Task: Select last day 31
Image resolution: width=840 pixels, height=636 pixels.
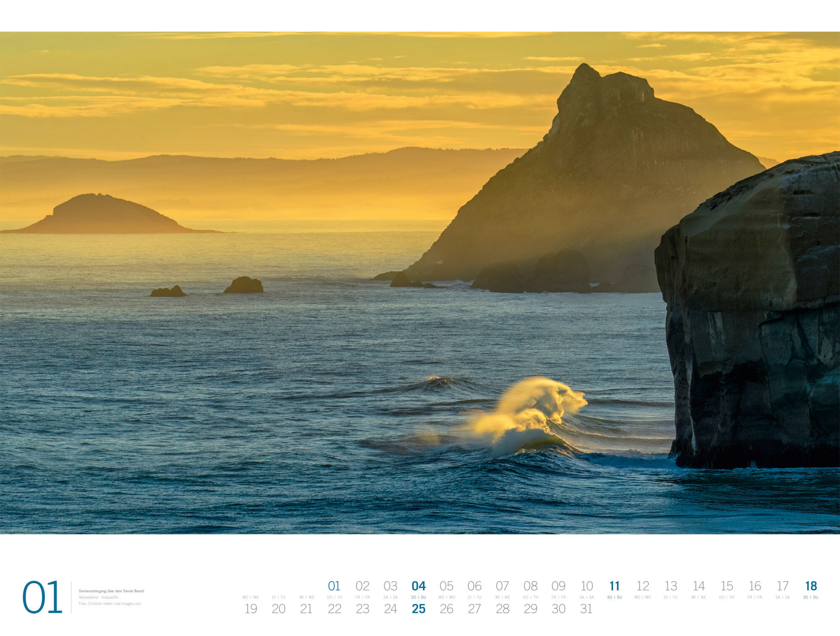Action: point(586,609)
